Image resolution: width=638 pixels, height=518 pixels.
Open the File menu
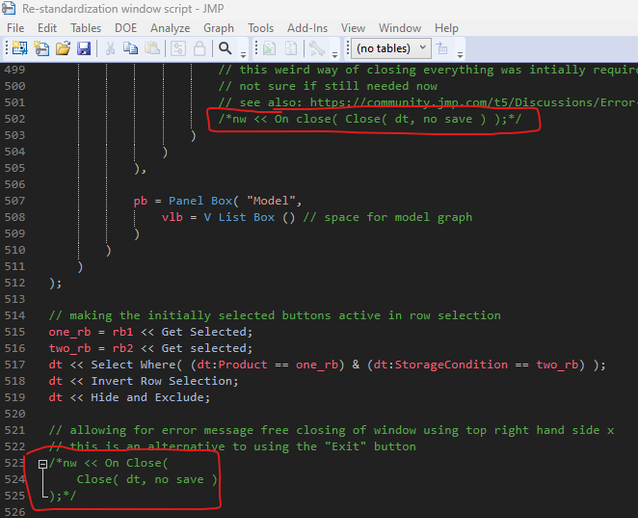(x=15, y=28)
